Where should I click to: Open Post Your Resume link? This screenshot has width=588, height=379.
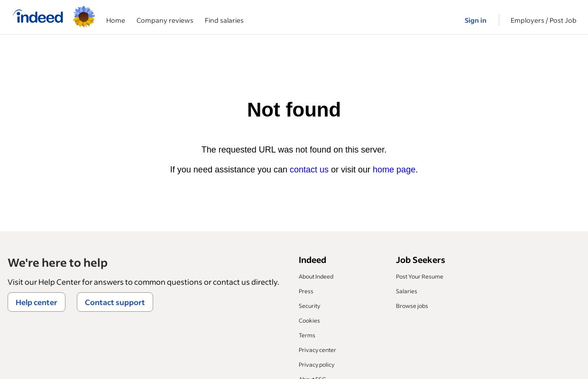420,277
